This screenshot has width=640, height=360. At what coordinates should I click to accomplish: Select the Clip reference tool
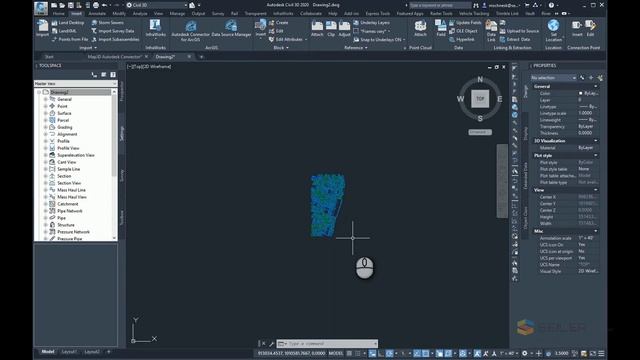tap(331, 29)
